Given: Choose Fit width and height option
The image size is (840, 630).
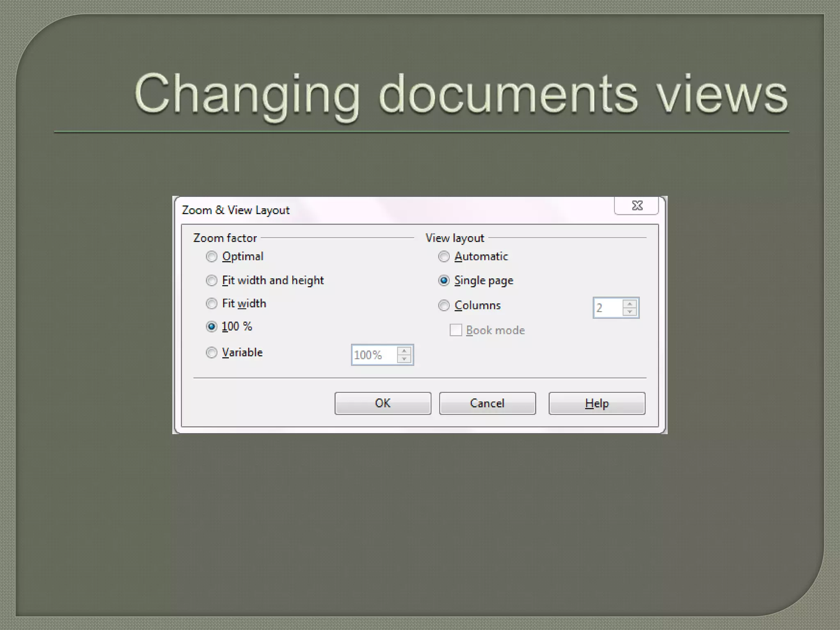Looking at the screenshot, I should point(211,281).
